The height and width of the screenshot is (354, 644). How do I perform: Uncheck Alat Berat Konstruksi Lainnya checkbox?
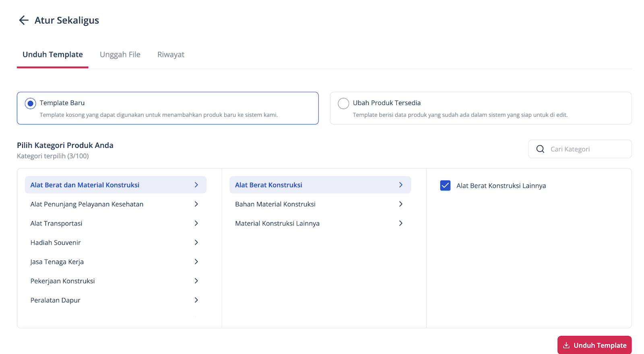click(x=445, y=185)
